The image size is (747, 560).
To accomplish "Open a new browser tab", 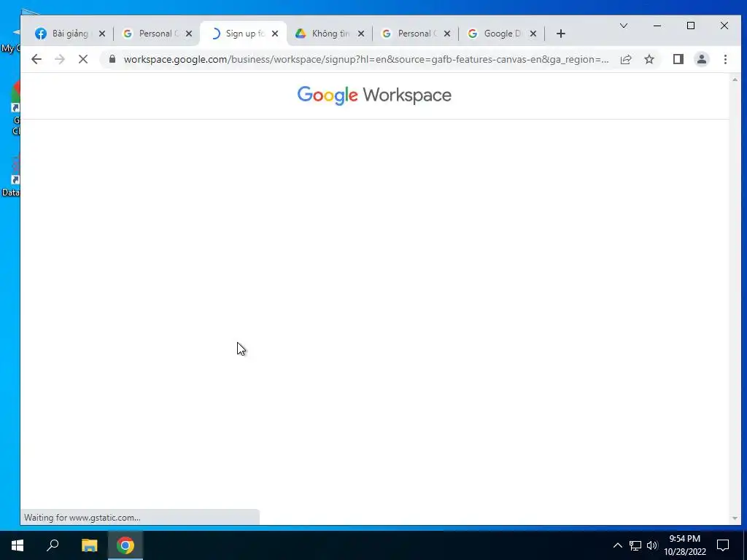I will tap(561, 34).
